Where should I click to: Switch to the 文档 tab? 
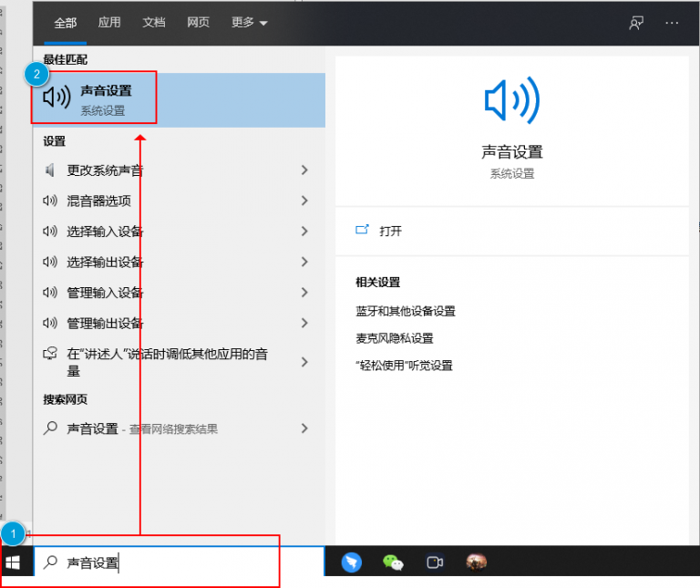[x=153, y=22]
